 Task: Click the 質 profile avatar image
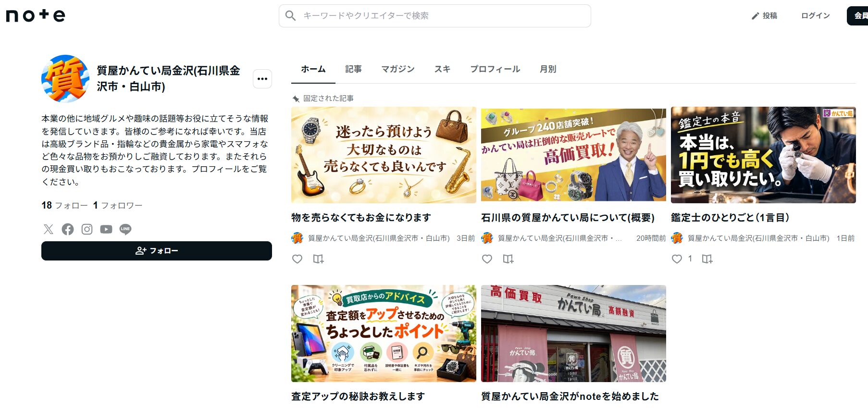65,78
